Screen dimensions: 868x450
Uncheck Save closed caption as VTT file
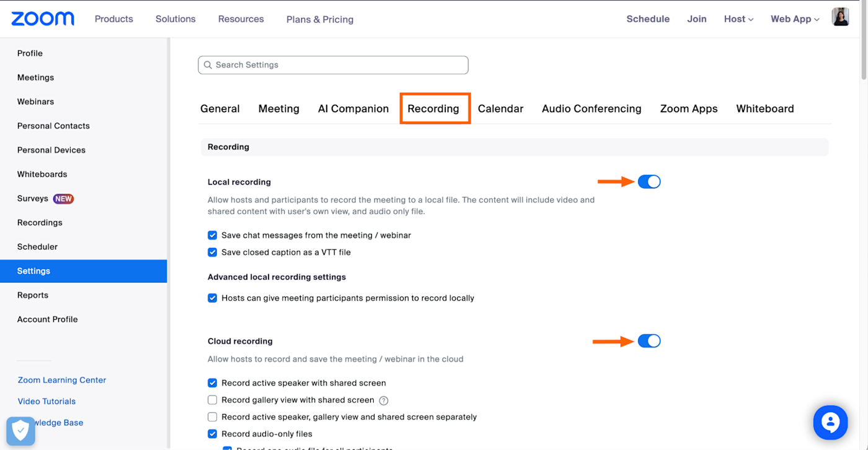213,252
